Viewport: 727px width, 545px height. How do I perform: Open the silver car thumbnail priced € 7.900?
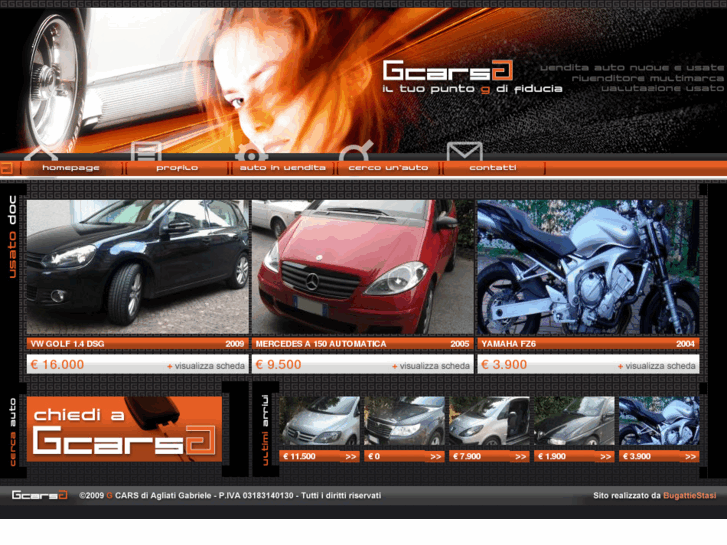489,421
